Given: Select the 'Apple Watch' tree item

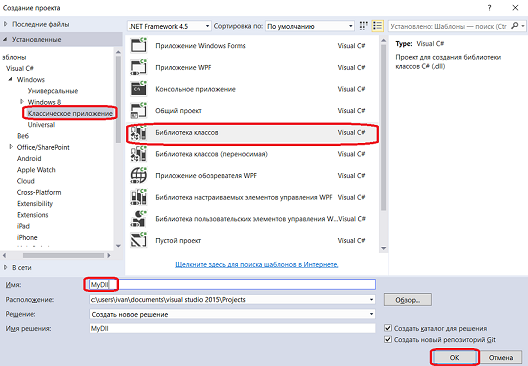Looking at the screenshot, I should (x=36, y=170).
